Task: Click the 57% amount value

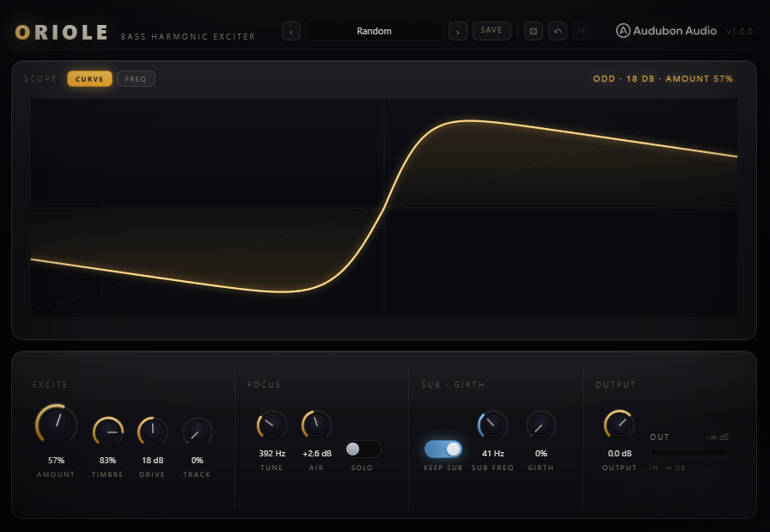Action: tap(56, 461)
